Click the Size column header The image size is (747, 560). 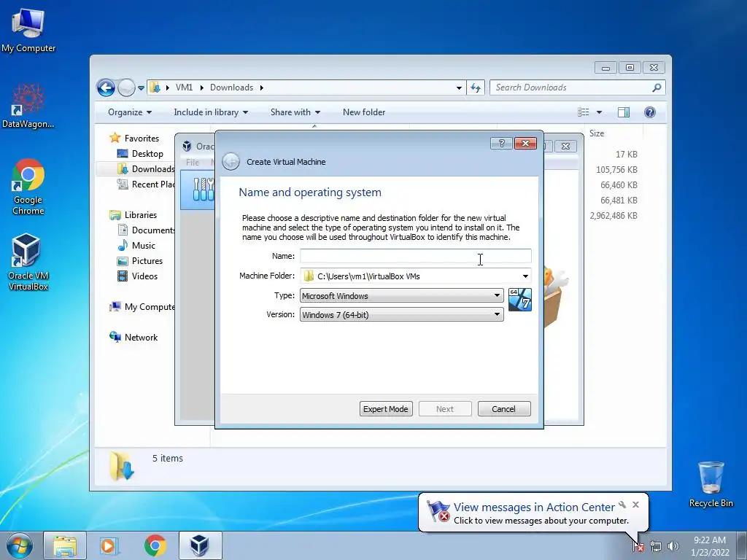pos(597,133)
